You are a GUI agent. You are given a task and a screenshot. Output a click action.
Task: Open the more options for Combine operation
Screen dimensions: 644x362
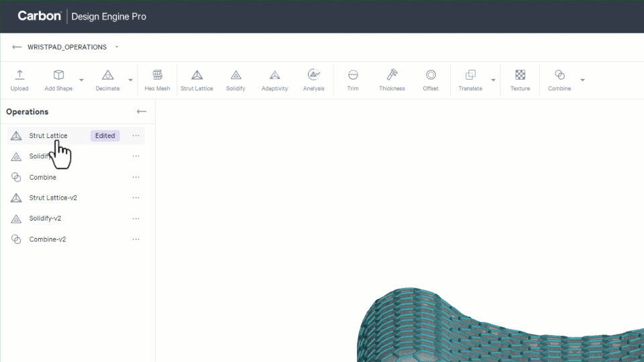pyautogui.click(x=136, y=177)
